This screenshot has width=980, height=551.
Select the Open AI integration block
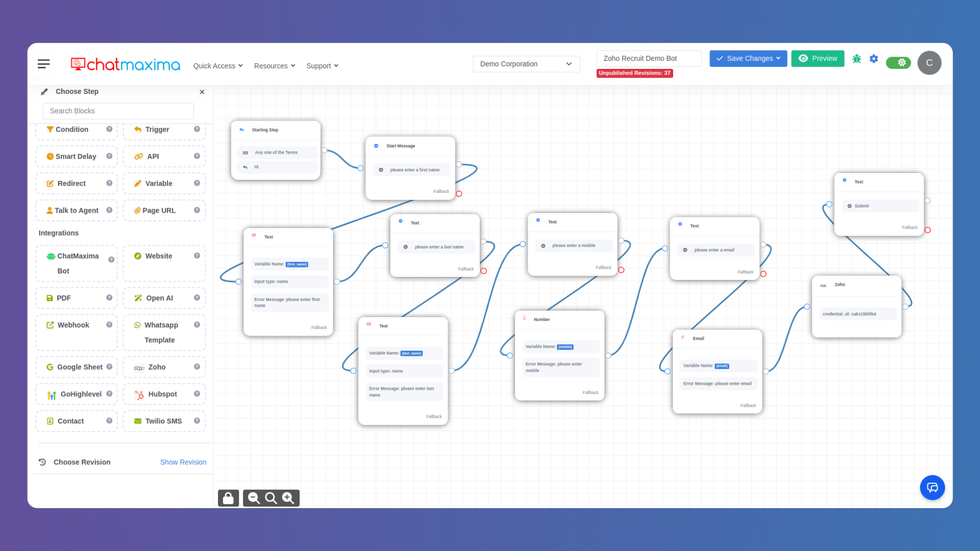point(159,298)
